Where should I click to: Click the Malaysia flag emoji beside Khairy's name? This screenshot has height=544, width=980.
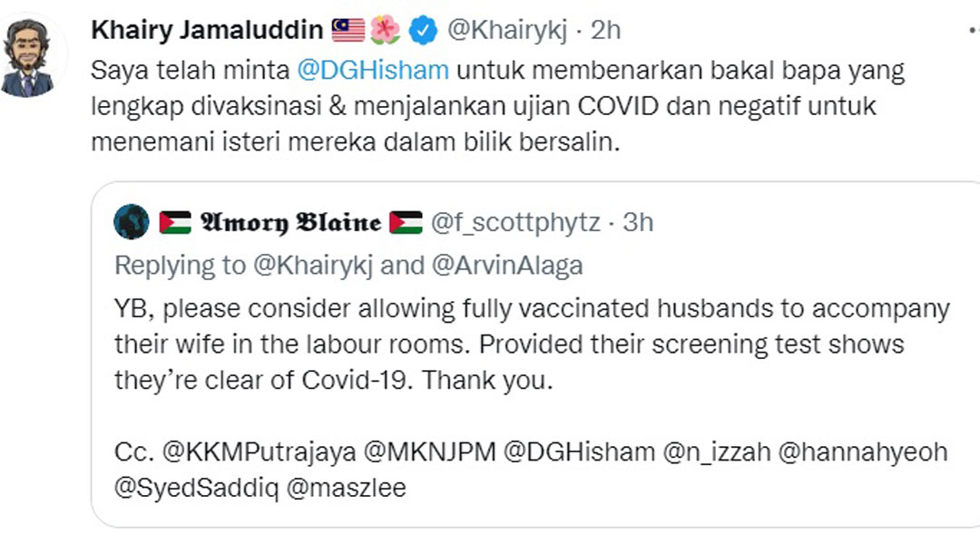[x=348, y=30]
